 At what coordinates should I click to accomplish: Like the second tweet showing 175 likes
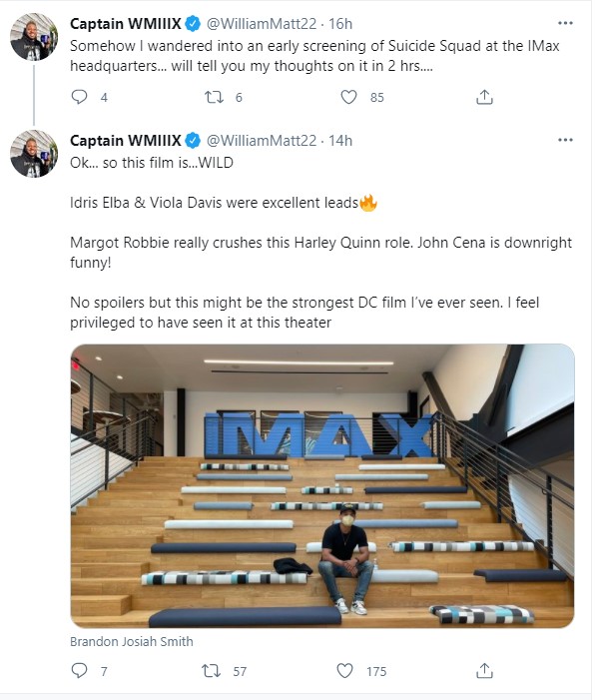click(344, 670)
